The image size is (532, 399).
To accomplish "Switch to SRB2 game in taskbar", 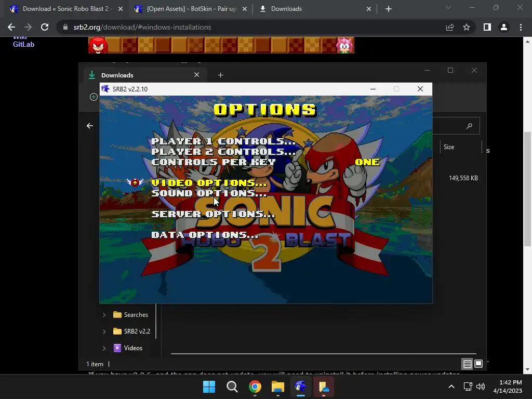I will pyautogui.click(x=301, y=387).
